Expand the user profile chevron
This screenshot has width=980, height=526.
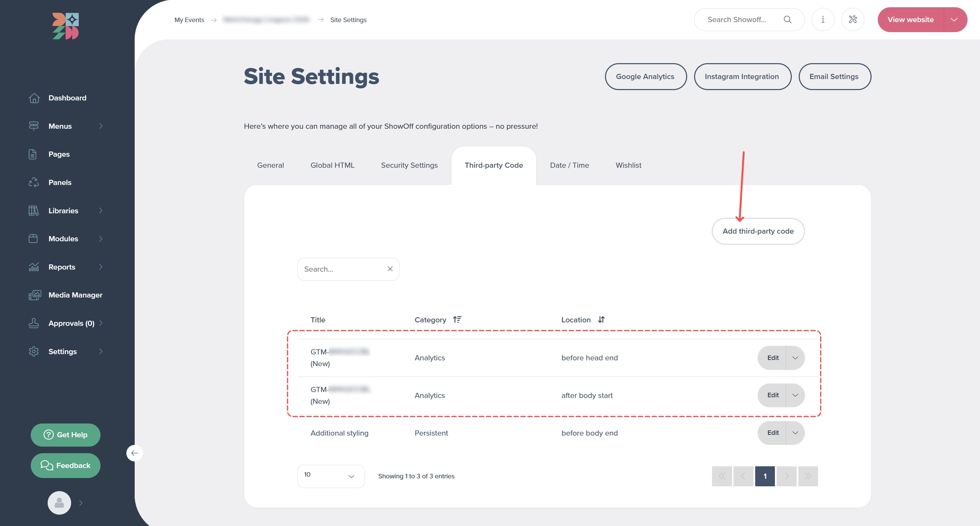tap(81, 503)
